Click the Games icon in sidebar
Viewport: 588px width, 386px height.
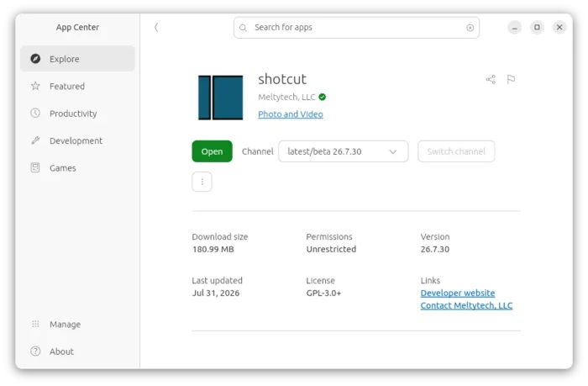35,167
